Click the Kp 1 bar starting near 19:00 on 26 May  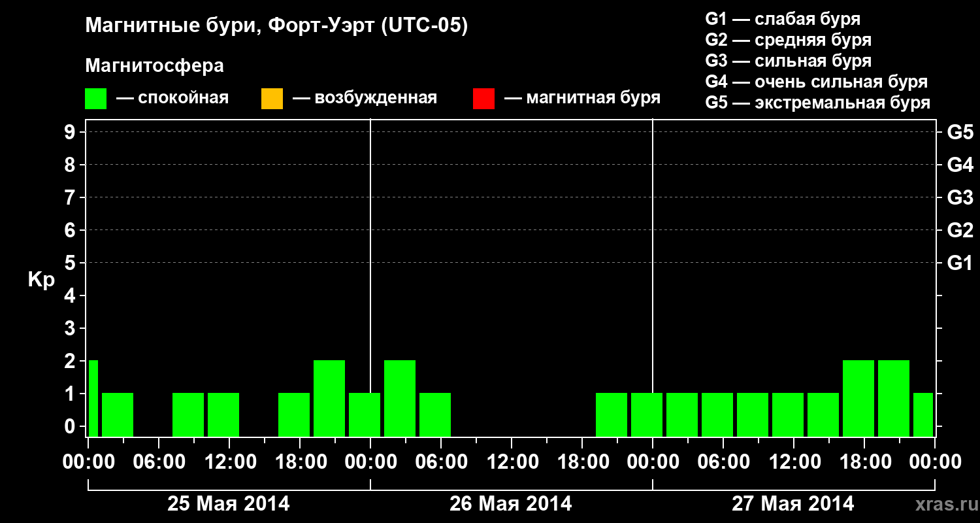[612, 414]
